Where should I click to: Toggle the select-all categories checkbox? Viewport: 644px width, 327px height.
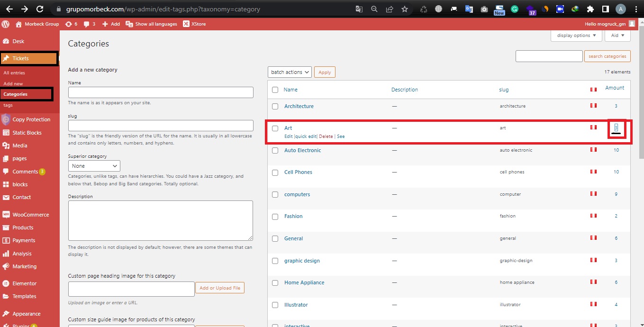tap(275, 90)
